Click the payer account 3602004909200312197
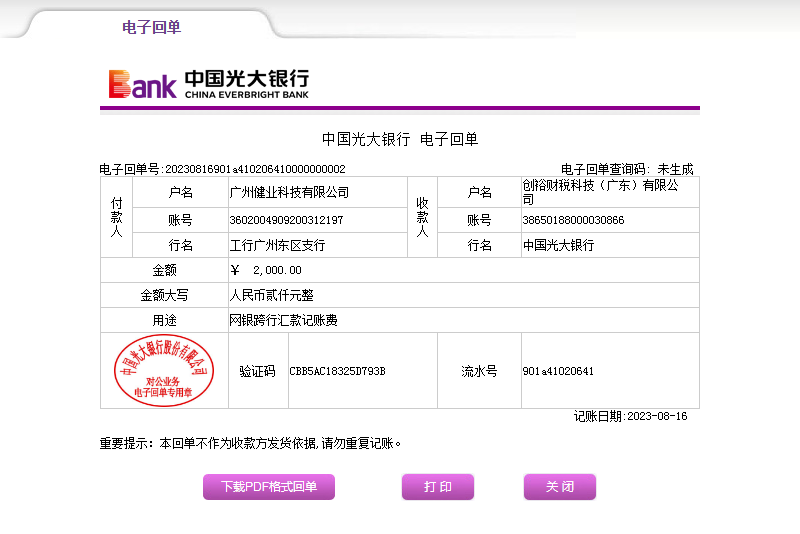 tap(286, 220)
